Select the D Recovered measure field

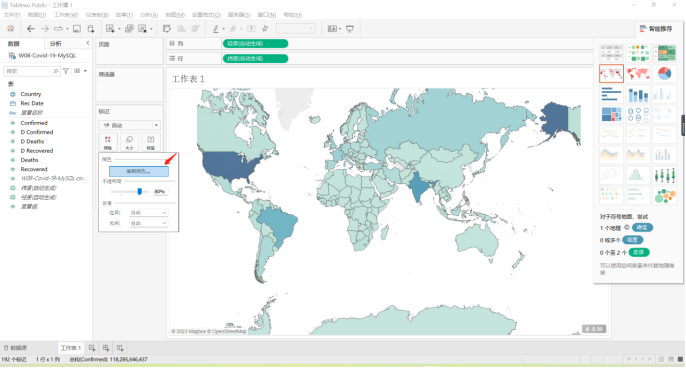[x=37, y=151]
